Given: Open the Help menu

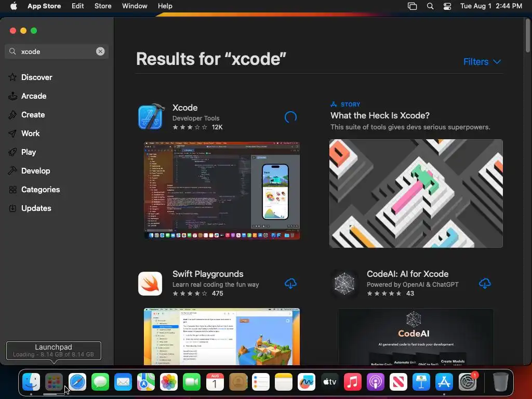Looking at the screenshot, I should tap(165, 6).
